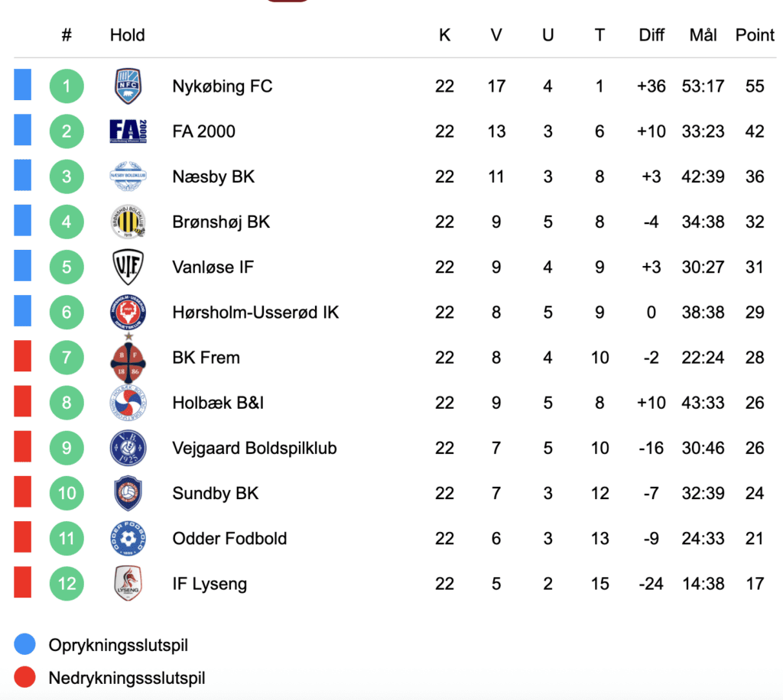
Task: Click the Holbæk B&I club logo
Action: (x=128, y=403)
